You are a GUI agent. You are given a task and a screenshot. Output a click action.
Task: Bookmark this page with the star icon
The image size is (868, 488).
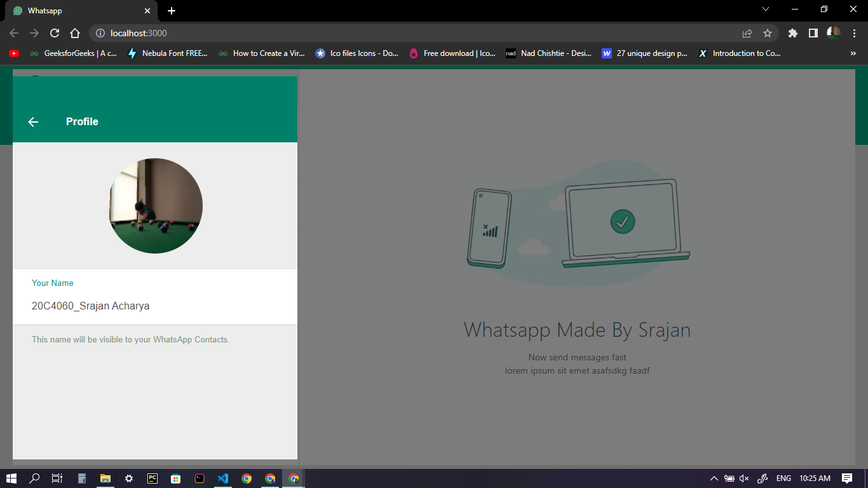(x=768, y=33)
